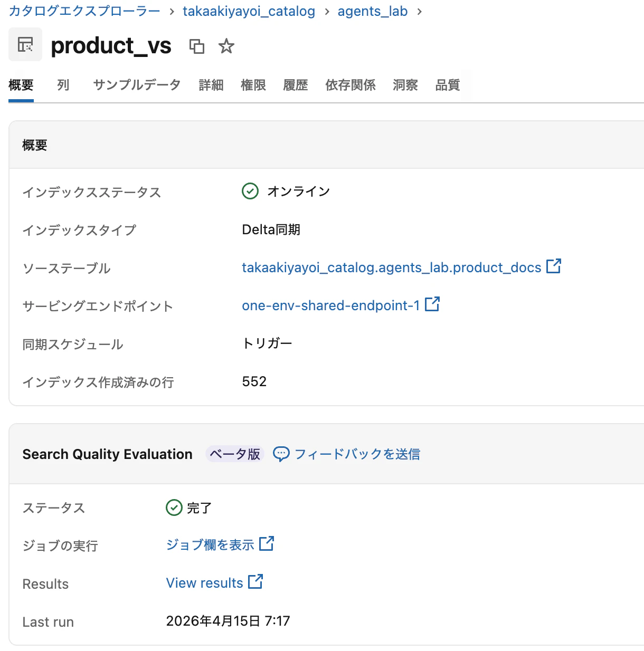Image resolution: width=644 pixels, height=651 pixels.
Task: Click the 完了 status checkmark icon
Action: pyautogui.click(x=174, y=508)
